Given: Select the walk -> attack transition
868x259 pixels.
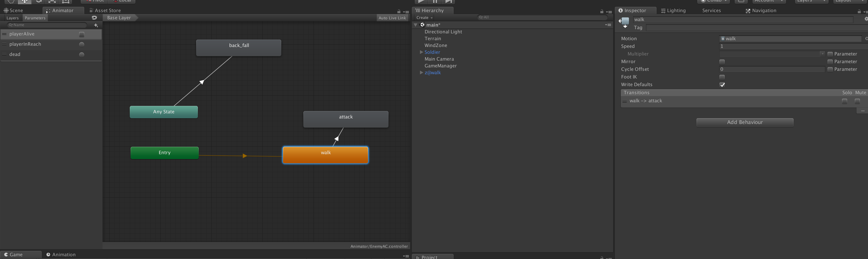Looking at the screenshot, I should click(646, 101).
